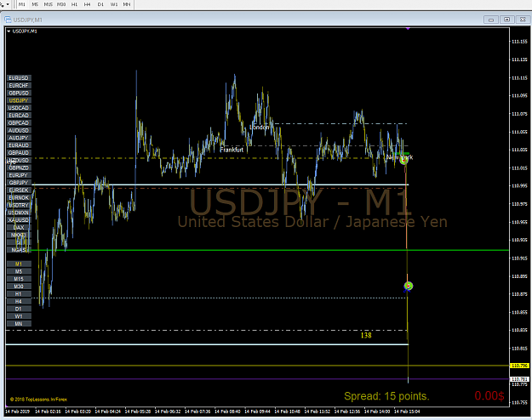Click the USDJPY,M1 chart window icon
The height and width of the screenshot is (420, 532).
click(8, 20)
